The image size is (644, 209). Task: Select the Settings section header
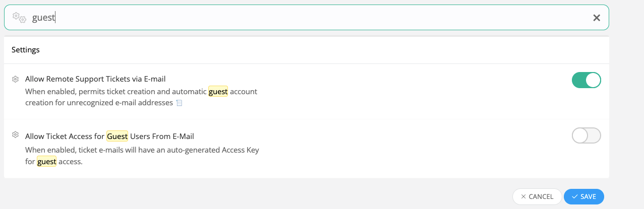tap(26, 50)
